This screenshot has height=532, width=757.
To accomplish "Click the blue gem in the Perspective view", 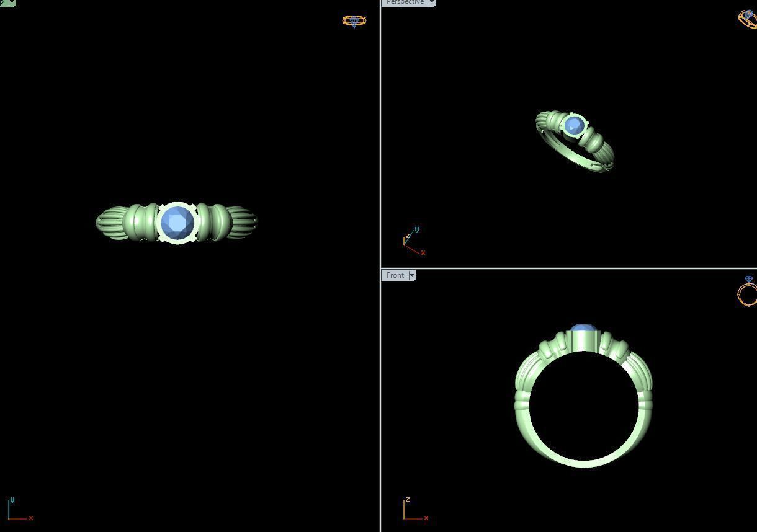I will tap(574, 125).
